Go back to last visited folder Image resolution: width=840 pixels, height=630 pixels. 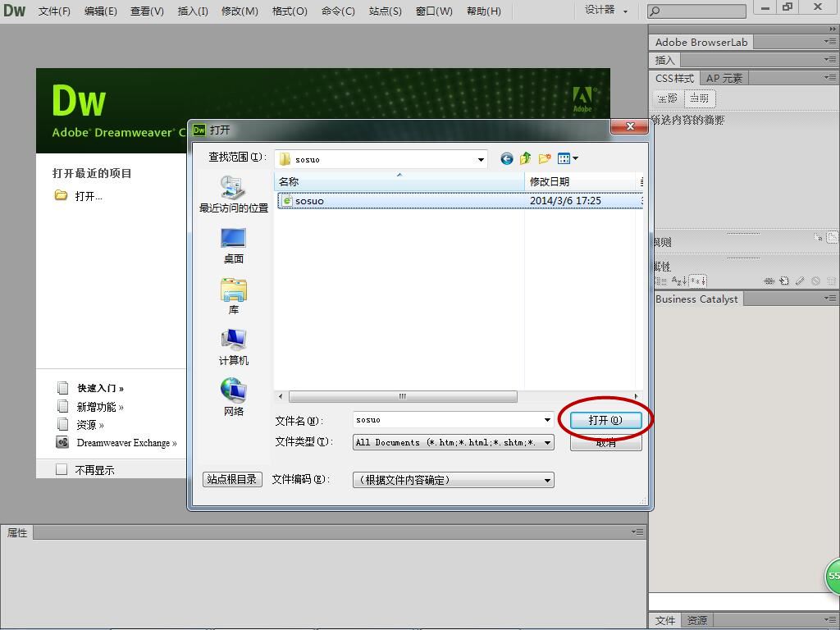click(x=506, y=158)
